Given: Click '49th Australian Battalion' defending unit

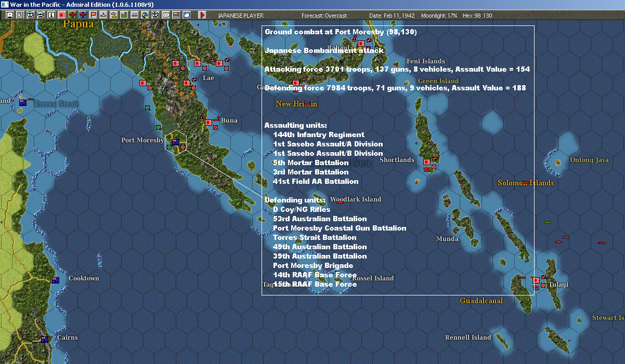Looking at the screenshot, I should click(320, 247).
